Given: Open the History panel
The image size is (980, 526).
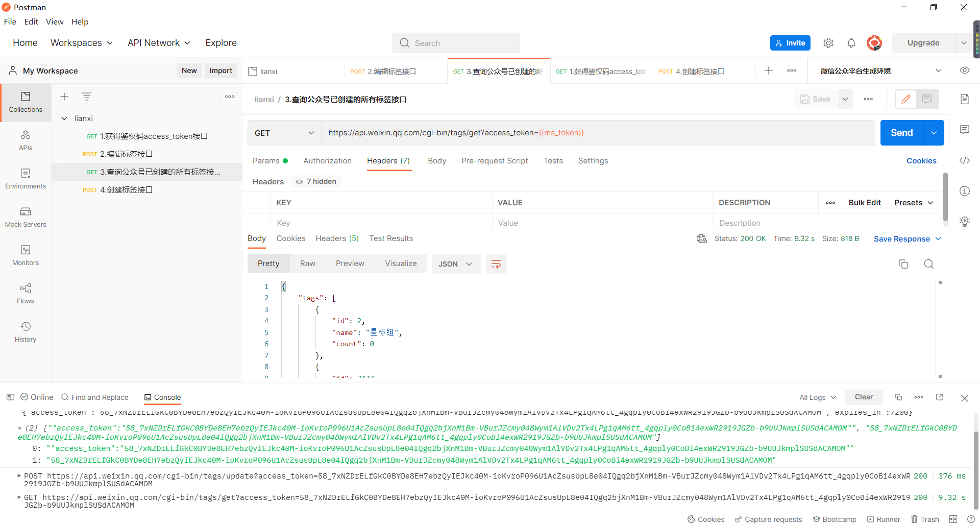Looking at the screenshot, I should point(25,331).
